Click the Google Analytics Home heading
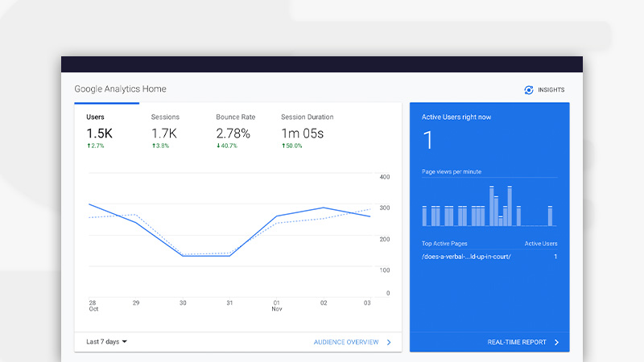The image size is (644, 362). click(120, 89)
